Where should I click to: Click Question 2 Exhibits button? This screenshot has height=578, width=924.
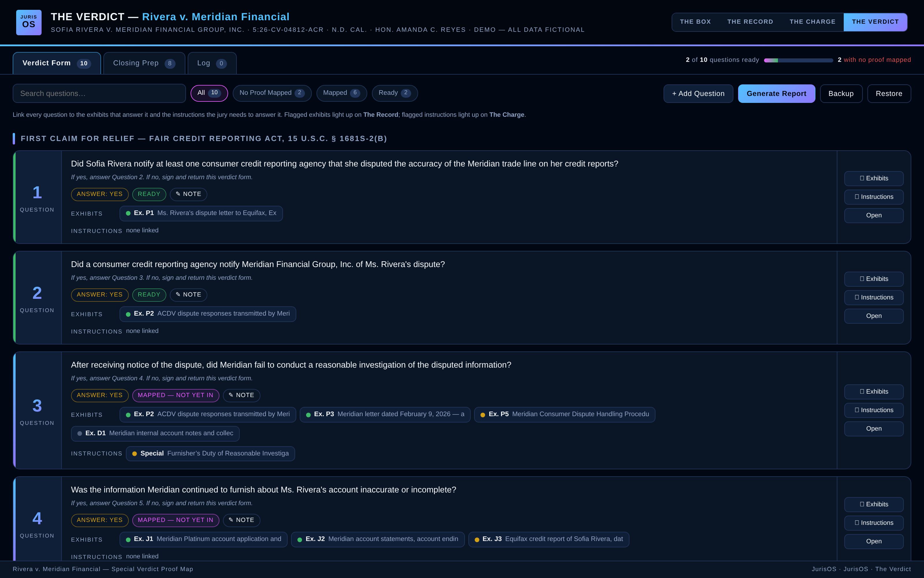(873, 279)
